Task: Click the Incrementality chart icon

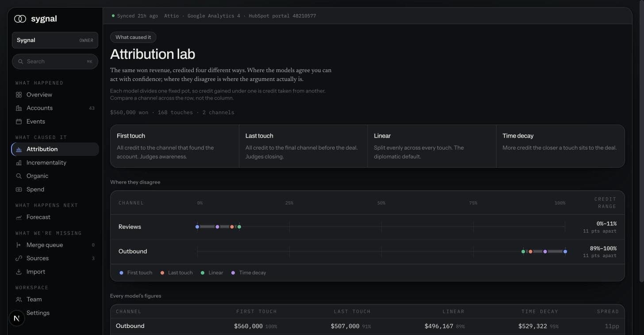Action: (19, 163)
